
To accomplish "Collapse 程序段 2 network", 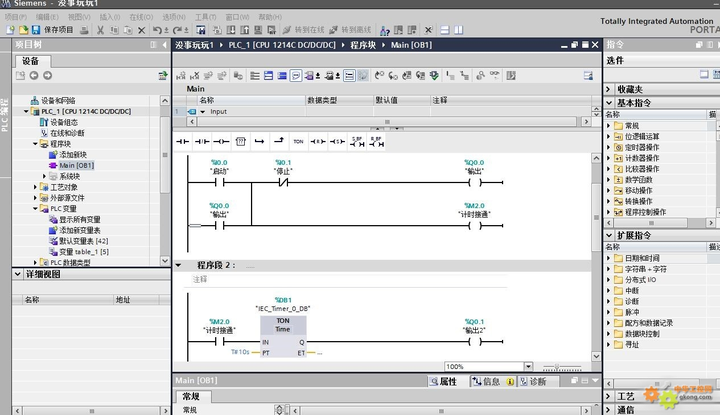I will point(179,265).
